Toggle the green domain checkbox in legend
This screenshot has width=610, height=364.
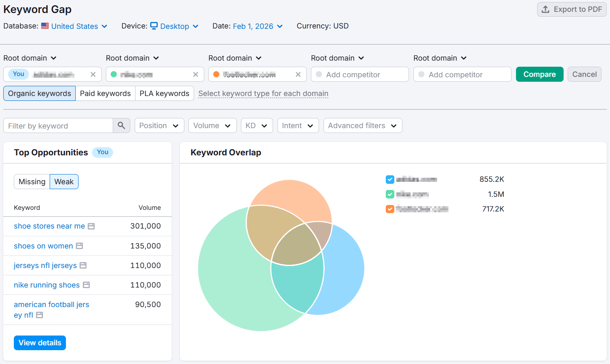tap(390, 194)
